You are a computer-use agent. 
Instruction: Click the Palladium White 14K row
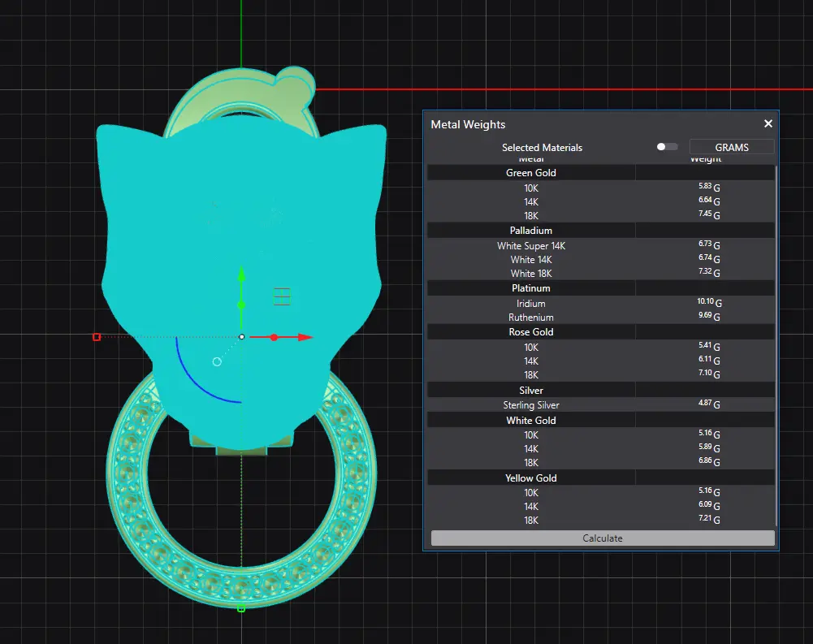click(x=600, y=260)
